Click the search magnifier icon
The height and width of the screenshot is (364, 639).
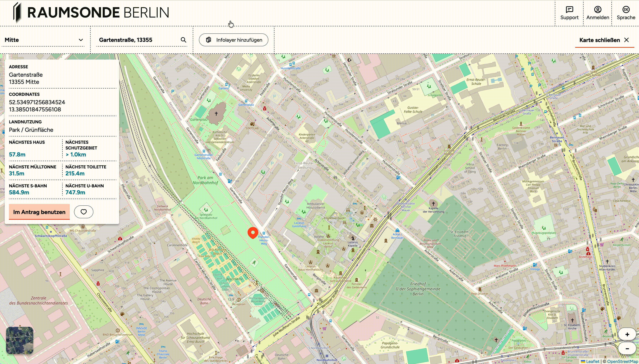pos(183,40)
